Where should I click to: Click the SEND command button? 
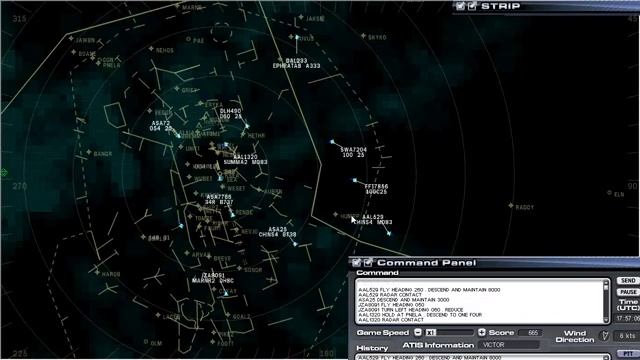coord(628,280)
